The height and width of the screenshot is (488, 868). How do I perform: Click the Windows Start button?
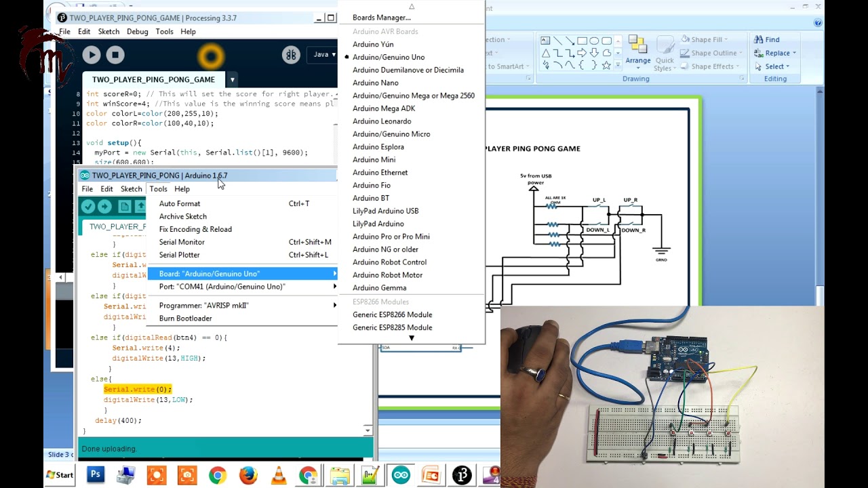(60, 475)
